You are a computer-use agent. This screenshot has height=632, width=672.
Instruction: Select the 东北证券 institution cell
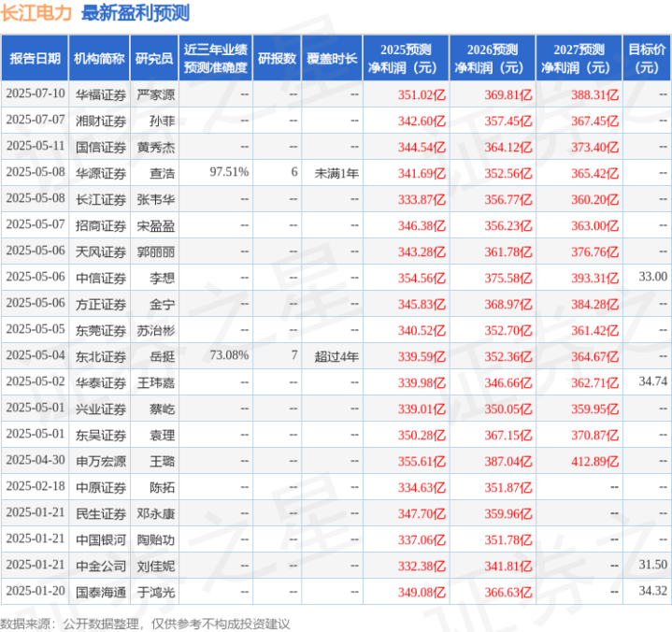click(101, 357)
